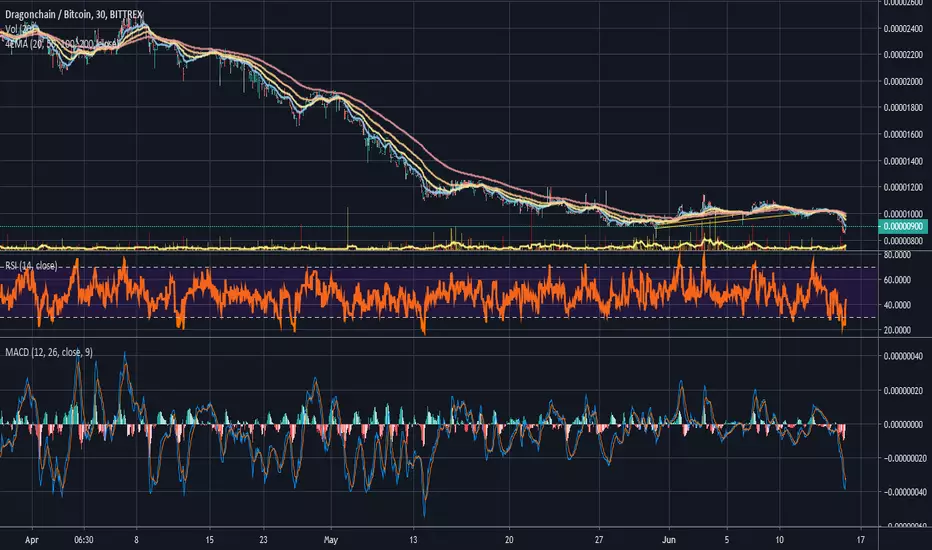The width and height of the screenshot is (932, 550).
Task: Click the 0.00001400 price axis label
Action: (x=903, y=161)
